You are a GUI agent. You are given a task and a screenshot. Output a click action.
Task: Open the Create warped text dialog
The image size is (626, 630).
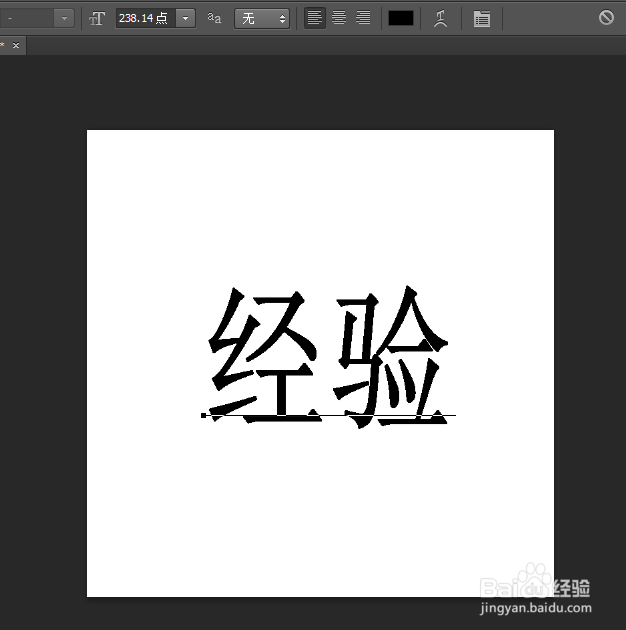point(441,18)
